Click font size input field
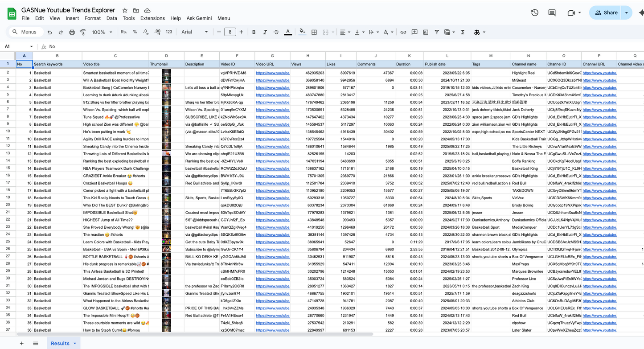Viewport: 644px width, 349px height. [x=230, y=32]
